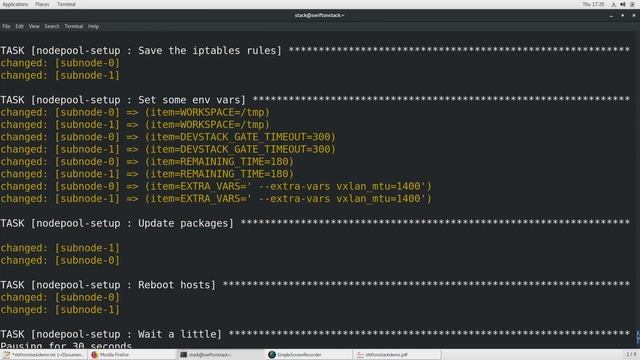The image size is (640, 360).
Task: Click the terminal icon in the taskbar
Action: [x=183, y=355]
